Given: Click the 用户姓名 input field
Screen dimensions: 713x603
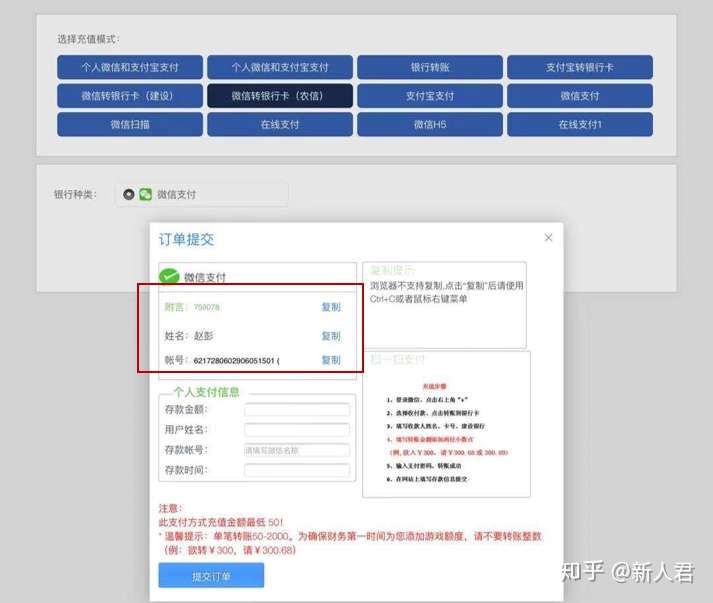Looking at the screenshot, I should pos(297,430).
